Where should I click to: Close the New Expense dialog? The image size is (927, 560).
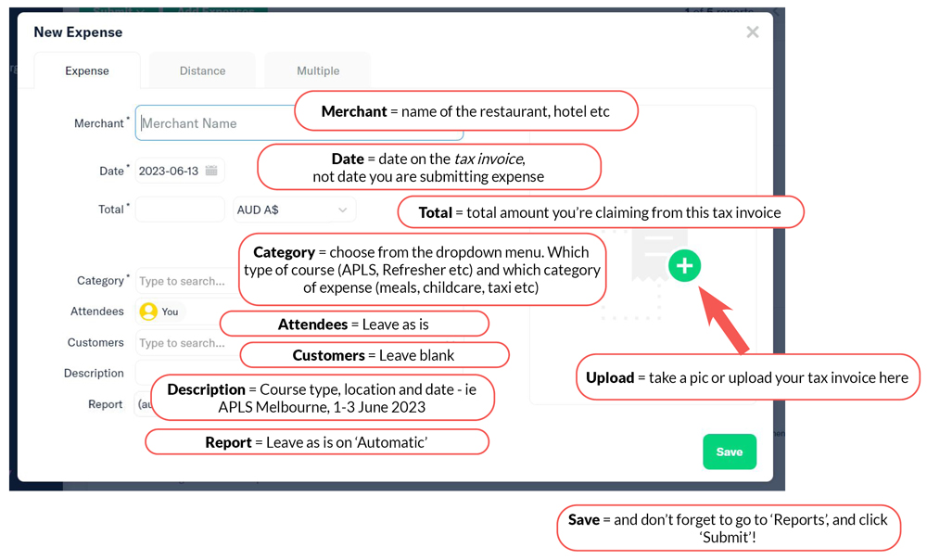tap(752, 32)
